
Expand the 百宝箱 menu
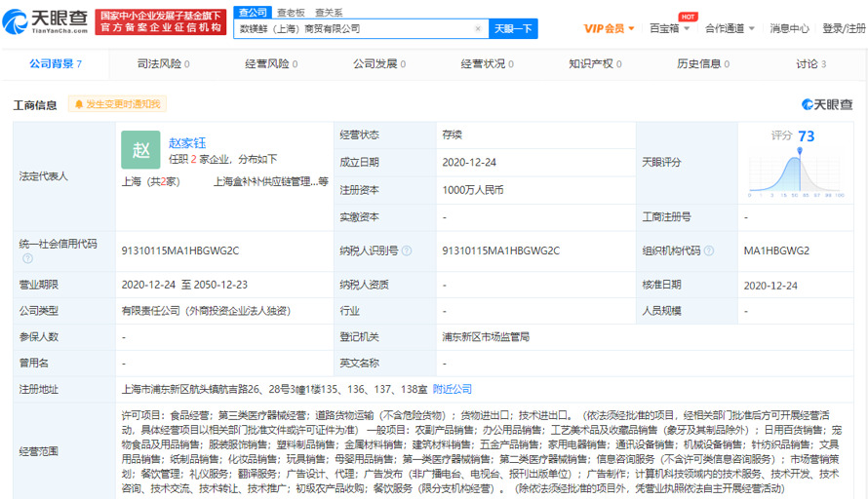[669, 28]
